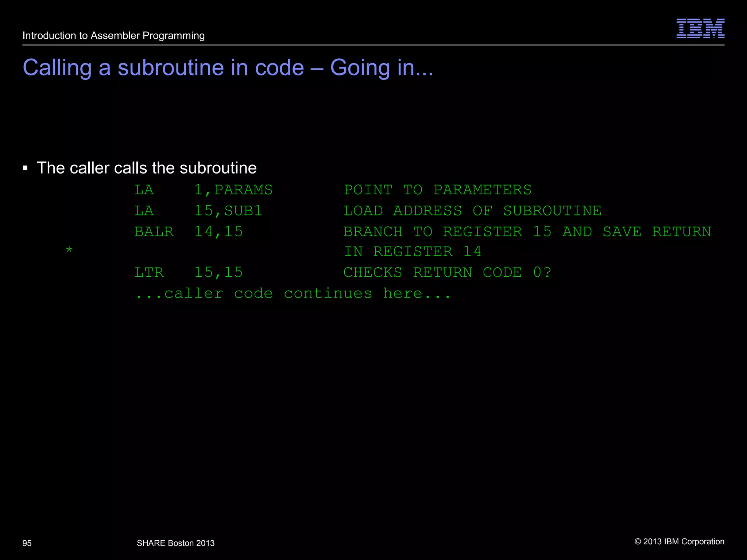Click '...caller code continues here...' line

click(x=293, y=293)
